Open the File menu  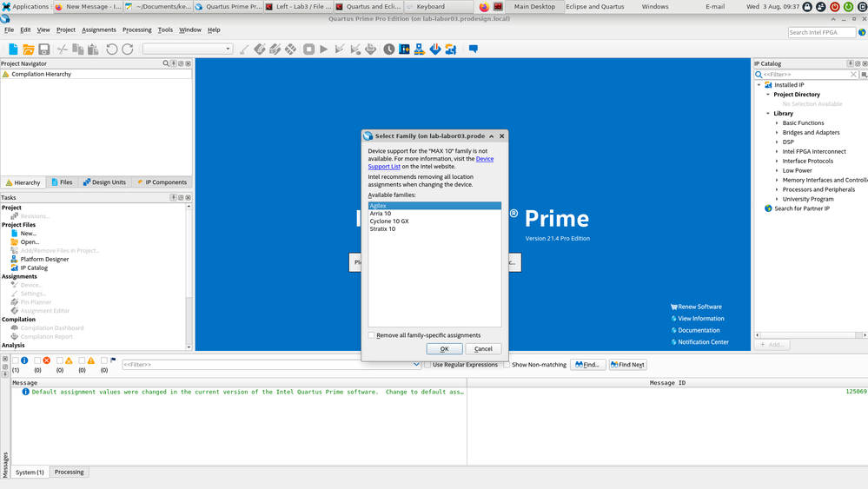point(10,30)
